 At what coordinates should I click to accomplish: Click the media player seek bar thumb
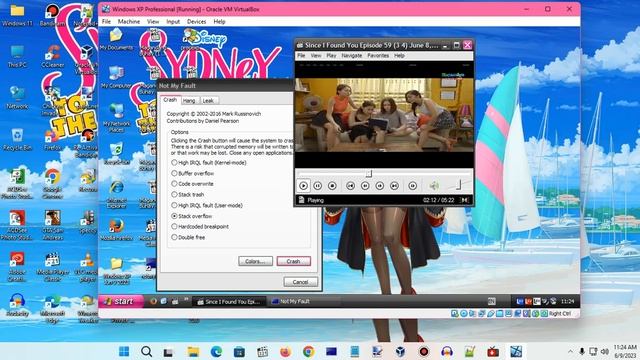point(369,173)
